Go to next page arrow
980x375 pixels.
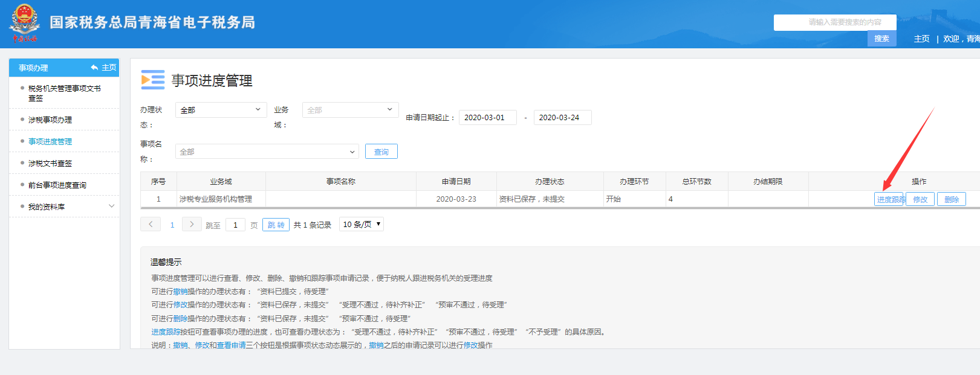point(192,224)
